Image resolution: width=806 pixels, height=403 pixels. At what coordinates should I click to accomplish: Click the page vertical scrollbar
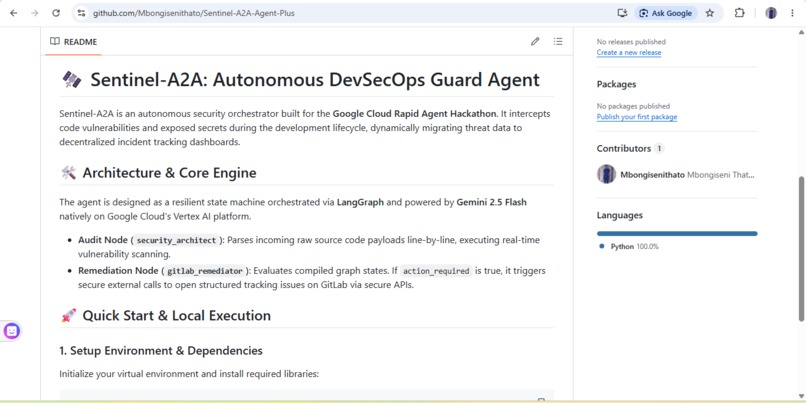tap(801, 249)
